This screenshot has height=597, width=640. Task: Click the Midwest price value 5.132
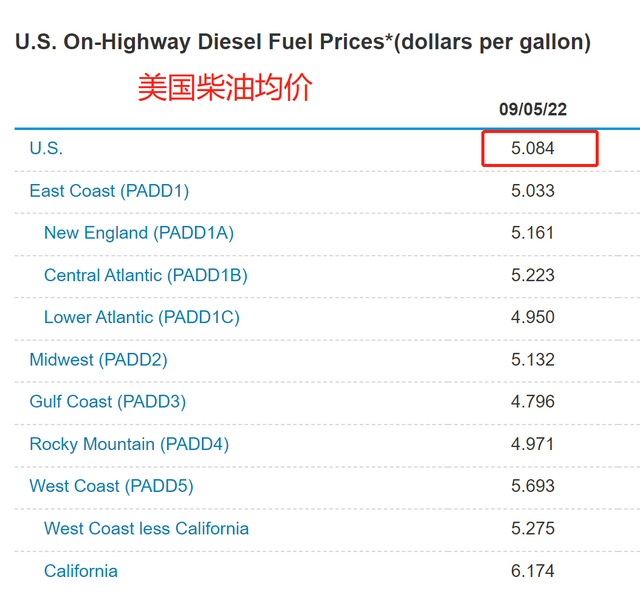533,359
